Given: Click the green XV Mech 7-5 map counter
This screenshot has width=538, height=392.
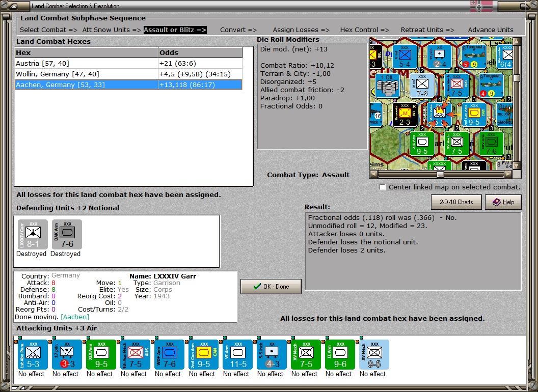Looking at the screenshot, I should [456, 144].
